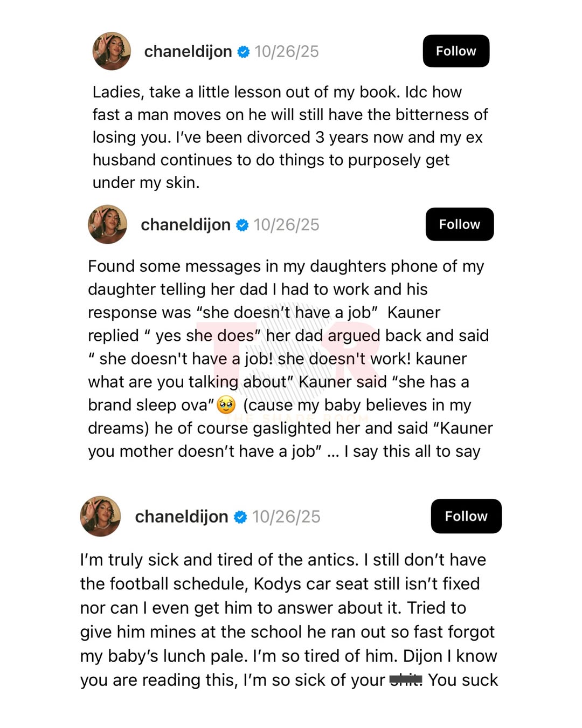The height and width of the screenshot is (728, 582).
Task: Click the verified badge on the last post
Action: 240,517
